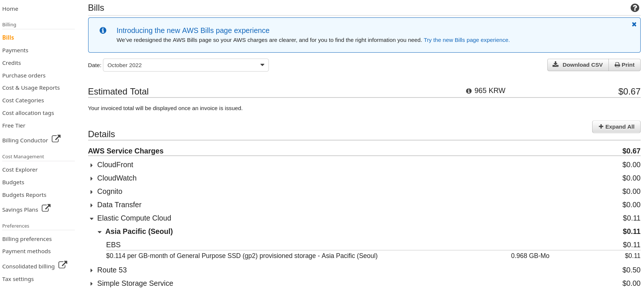
Task: Click the gp2 provisioned storage description
Action: 242,256
